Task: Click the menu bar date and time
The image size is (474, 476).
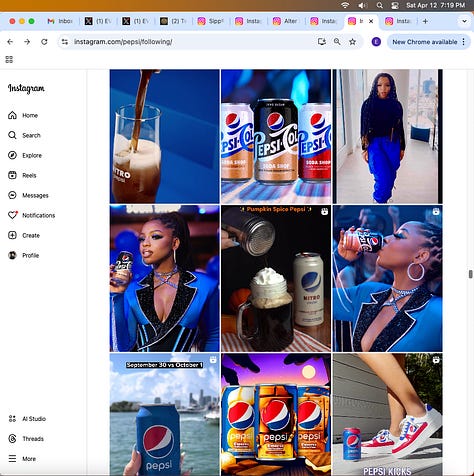Action: [x=436, y=5]
